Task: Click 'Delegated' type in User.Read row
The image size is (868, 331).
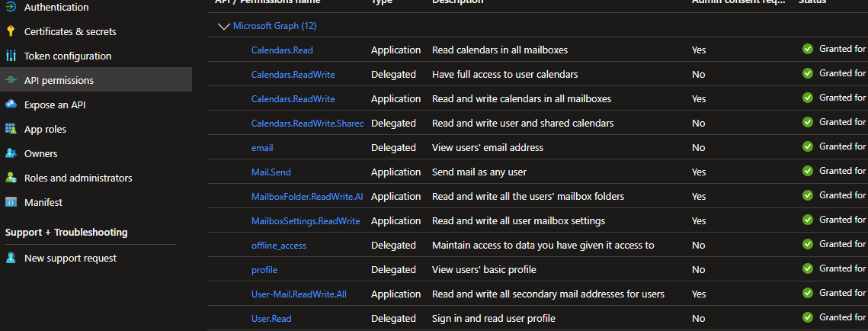Action: 393,318
